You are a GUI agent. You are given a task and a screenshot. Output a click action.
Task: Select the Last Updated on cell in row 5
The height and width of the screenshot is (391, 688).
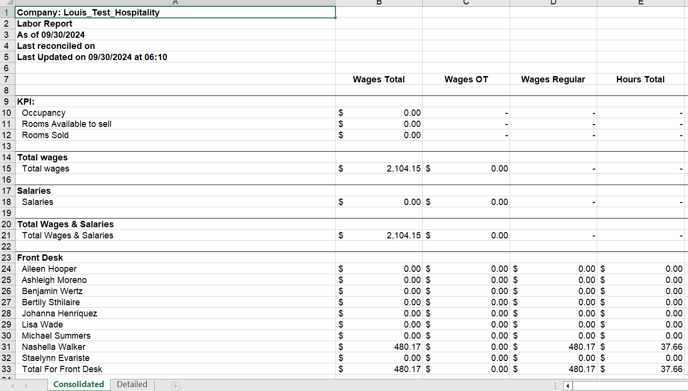pos(176,57)
